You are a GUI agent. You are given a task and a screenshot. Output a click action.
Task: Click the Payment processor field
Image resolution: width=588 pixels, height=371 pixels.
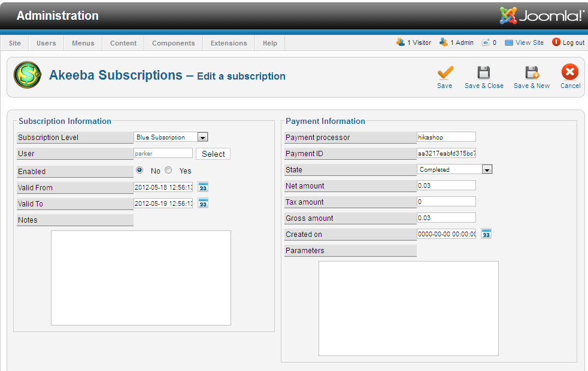(x=446, y=137)
